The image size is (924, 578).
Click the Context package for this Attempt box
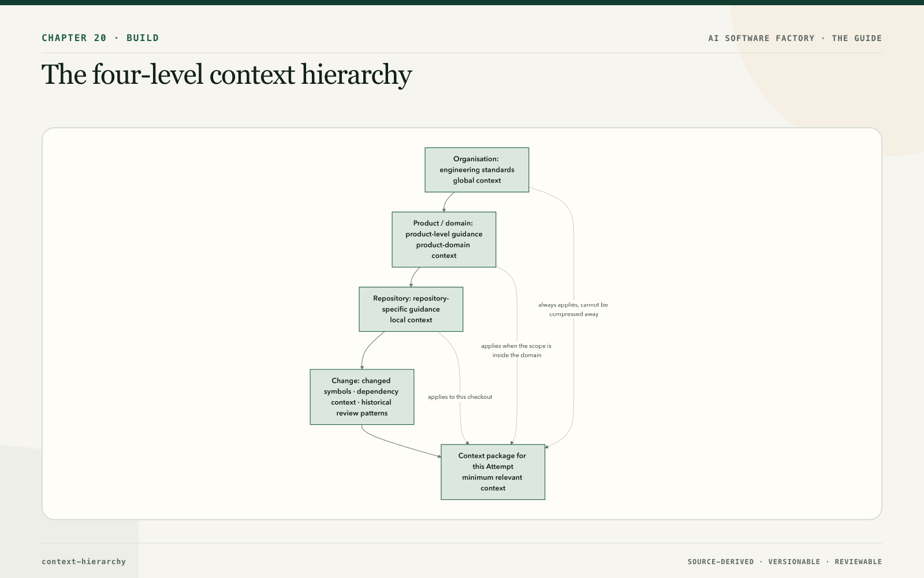493,472
